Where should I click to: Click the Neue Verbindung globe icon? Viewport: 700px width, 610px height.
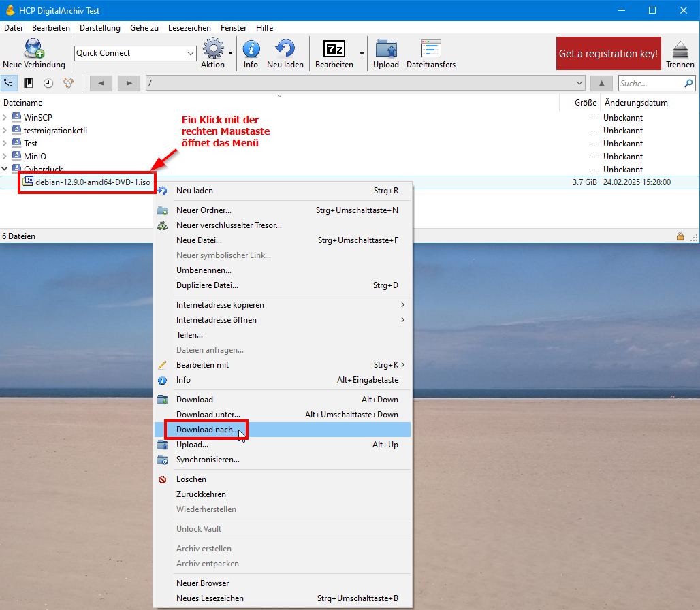[x=33, y=49]
